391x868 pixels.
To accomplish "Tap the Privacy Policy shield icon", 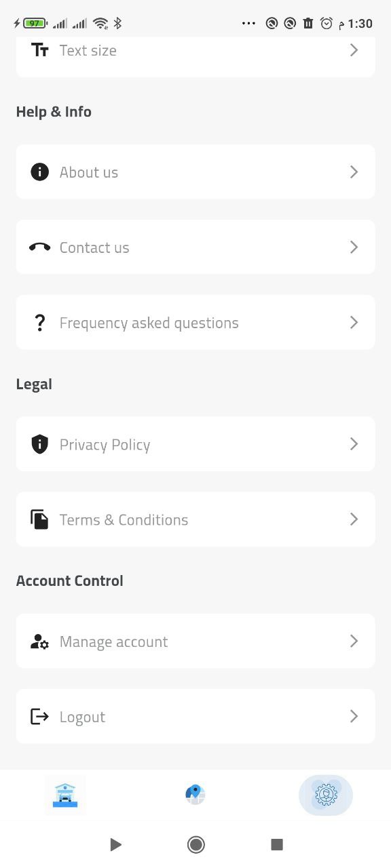I will (39, 444).
